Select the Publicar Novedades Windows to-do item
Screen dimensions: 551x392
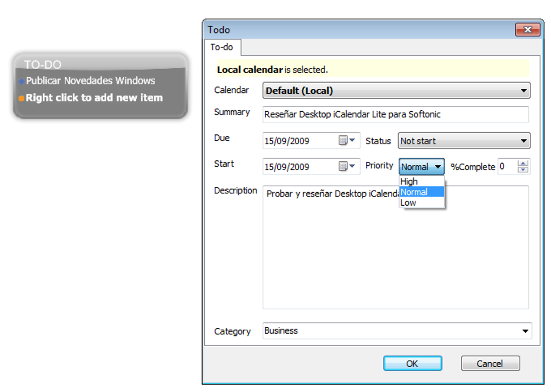pos(90,81)
